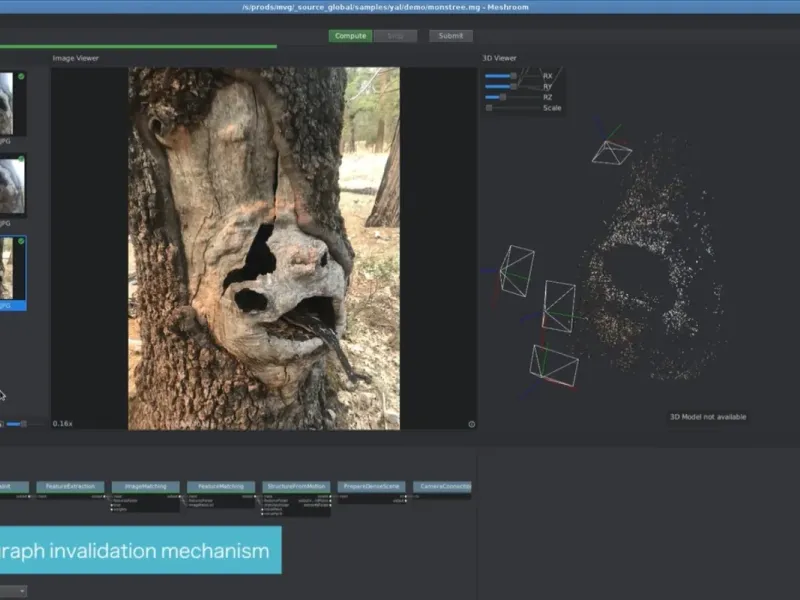Click the PrepareDenseScene node
The width and height of the screenshot is (800, 600).
370,486
